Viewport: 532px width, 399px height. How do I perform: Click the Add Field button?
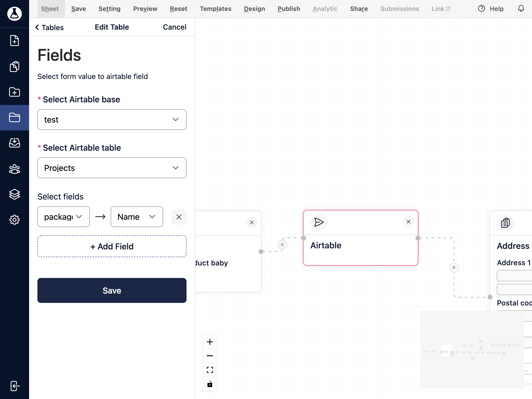click(x=112, y=246)
